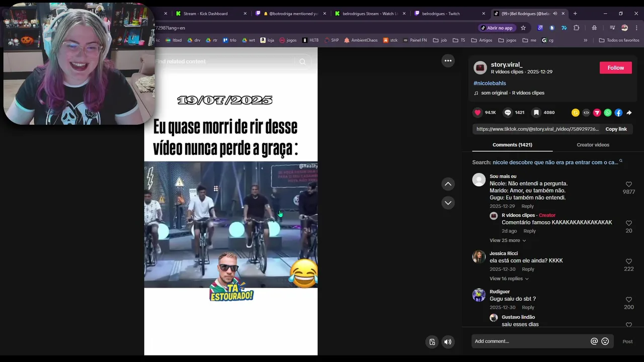Insert a mention with the @ icon
The height and width of the screenshot is (362, 644).
[x=594, y=341]
